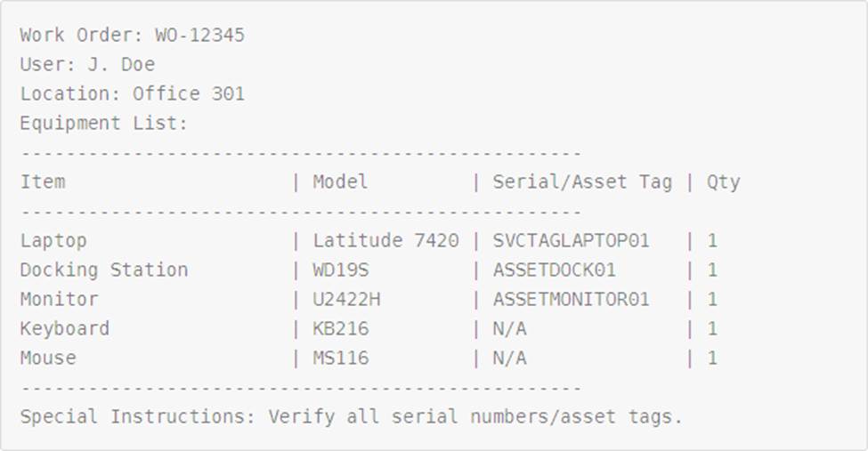
Task: Select the WD19S model entry
Action: tap(340, 270)
